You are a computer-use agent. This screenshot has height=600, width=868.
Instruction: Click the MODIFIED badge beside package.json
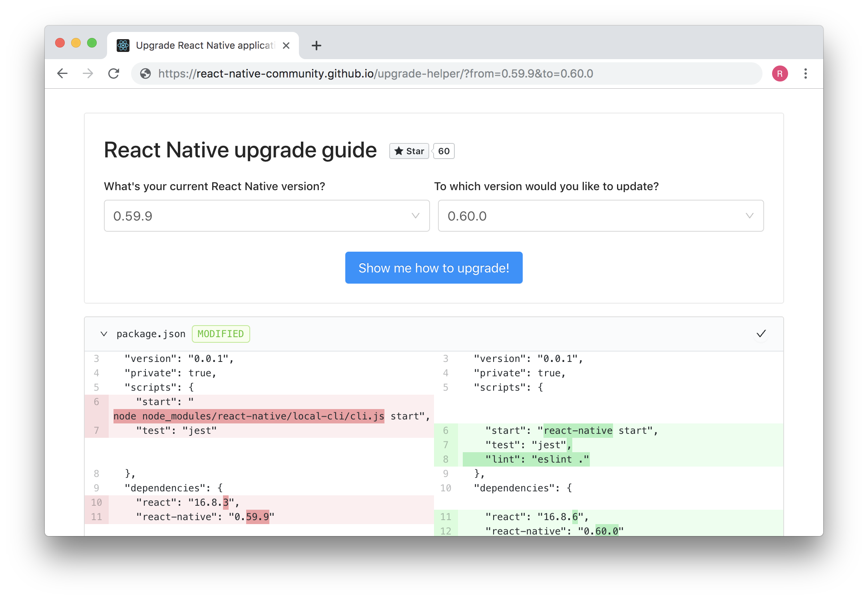[x=221, y=334]
